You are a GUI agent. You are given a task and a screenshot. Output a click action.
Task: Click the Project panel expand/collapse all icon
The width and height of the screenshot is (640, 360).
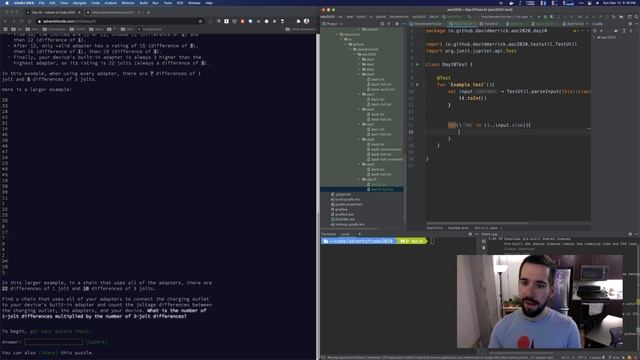coord(389,24)
